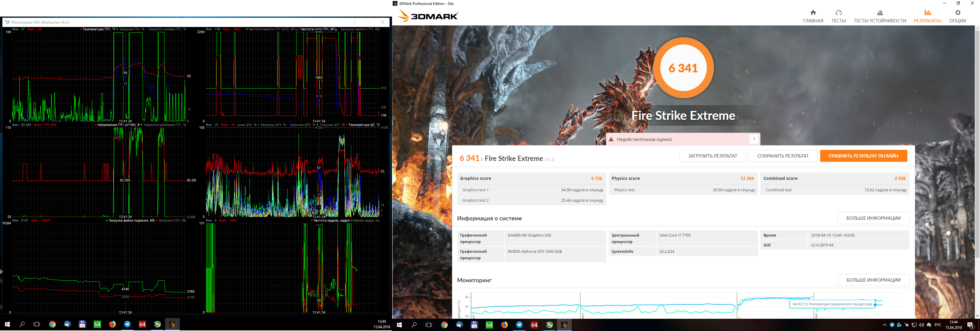
Task: Switch to the РЕЗУЛЬТАТЫ tab
Action: click(x=928, y=16)
